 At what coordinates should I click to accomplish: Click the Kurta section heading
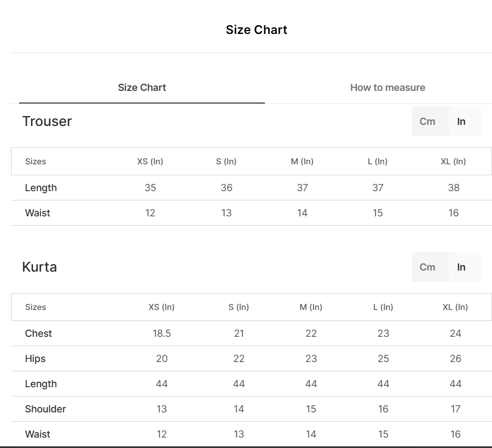pos(39,267)
